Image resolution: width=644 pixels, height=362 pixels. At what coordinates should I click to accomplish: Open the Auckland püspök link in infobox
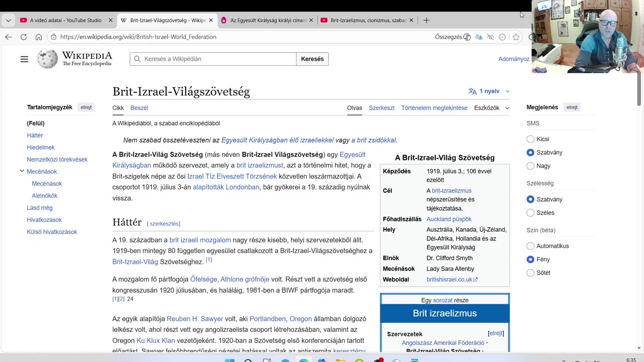tap(449, 219)
